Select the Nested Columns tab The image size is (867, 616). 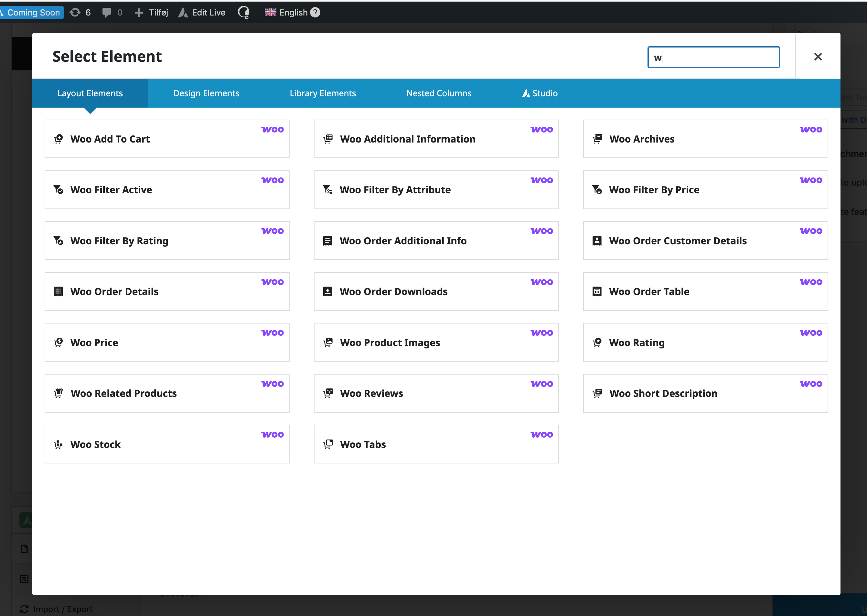click(x=439, y=93)
